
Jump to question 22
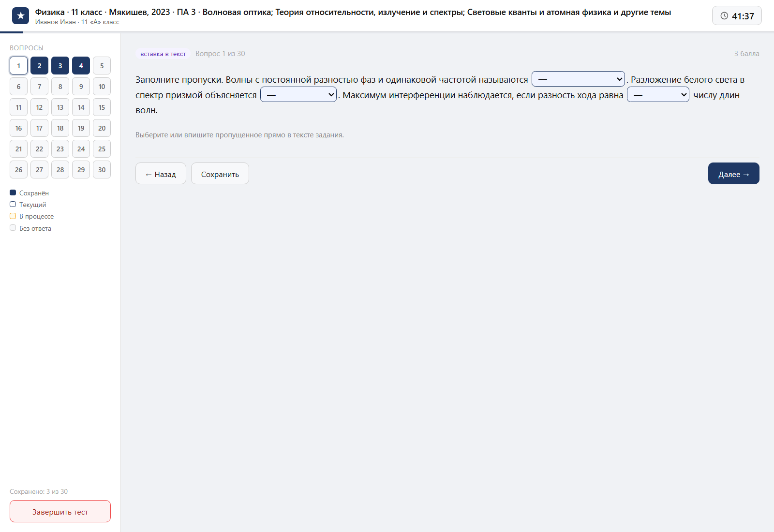[x=39, y=149]
